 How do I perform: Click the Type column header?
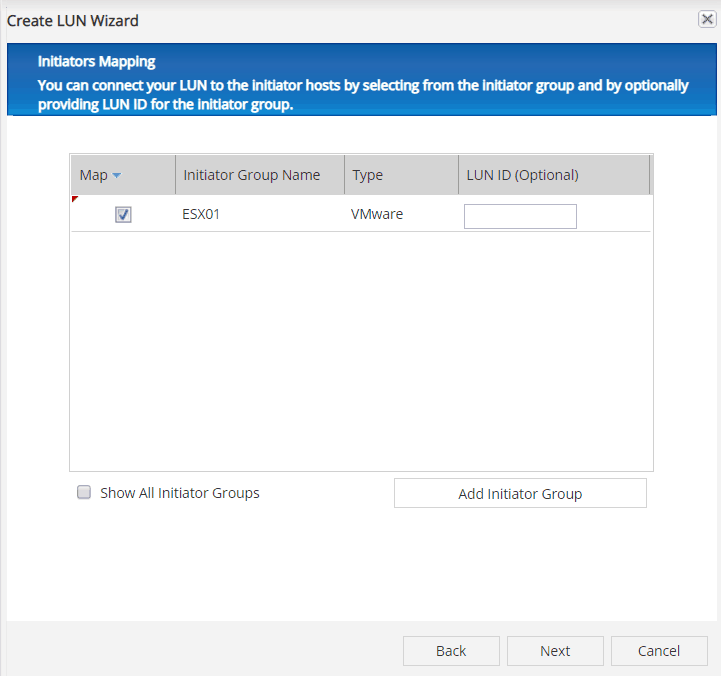[368, 175]
